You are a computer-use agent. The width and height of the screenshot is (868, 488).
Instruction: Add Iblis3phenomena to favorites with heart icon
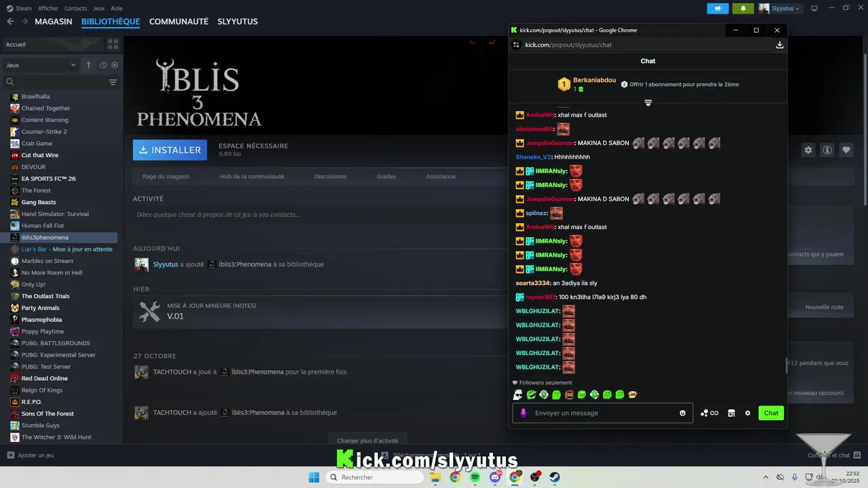(846, 150)
